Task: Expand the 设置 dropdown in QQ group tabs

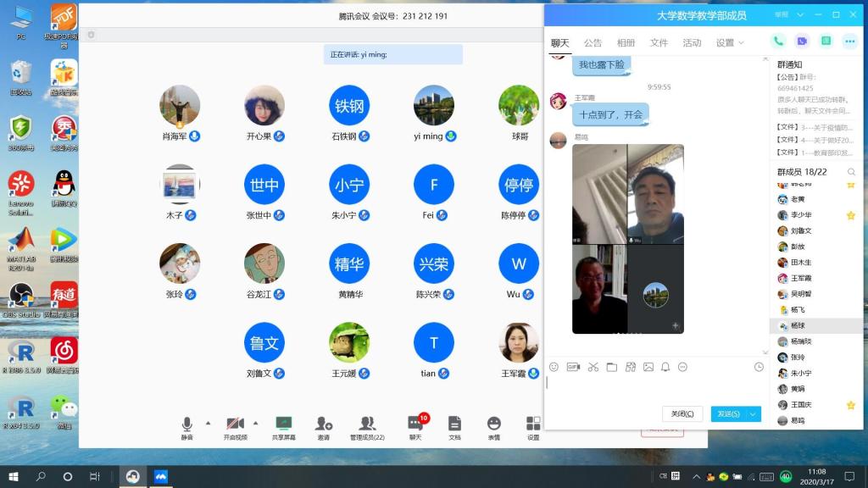Action: [x=730, y=42]
